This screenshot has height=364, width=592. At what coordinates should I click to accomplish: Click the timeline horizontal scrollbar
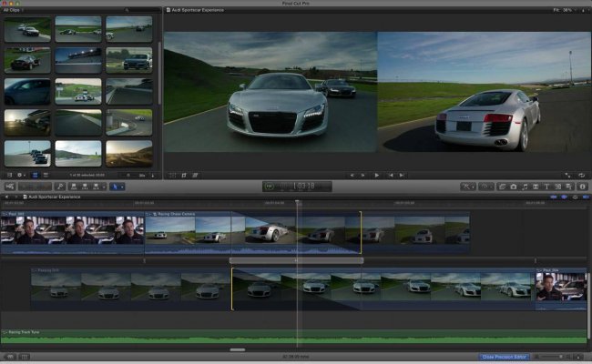point(238,349)
